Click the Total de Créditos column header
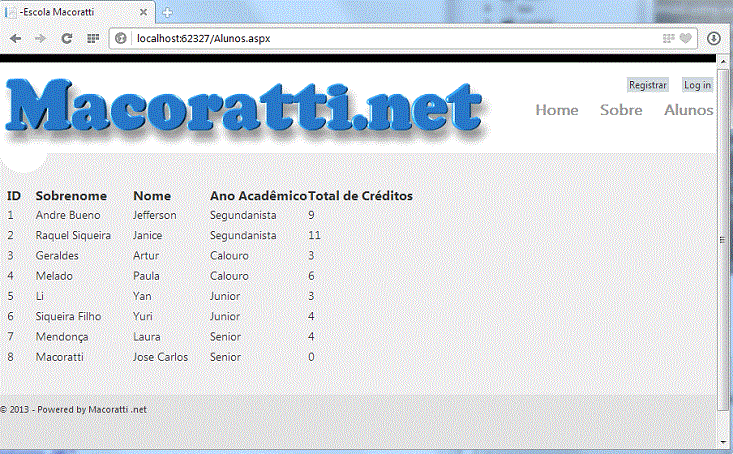The image size is (733, 454). pyautogui.click(x=360, y=196)
